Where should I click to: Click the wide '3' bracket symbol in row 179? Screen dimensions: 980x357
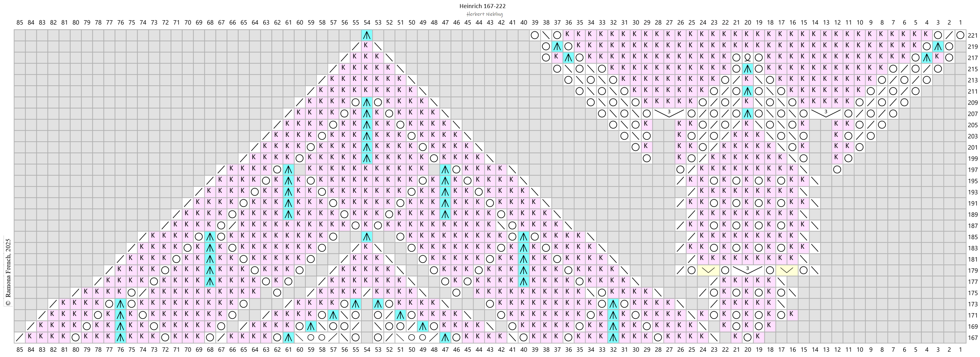(x=748, y=270)
